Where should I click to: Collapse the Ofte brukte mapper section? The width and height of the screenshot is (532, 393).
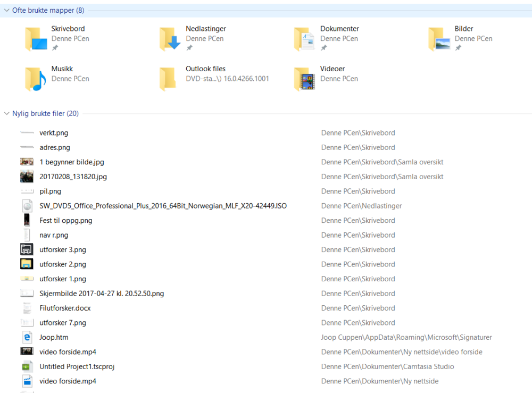[6, 10]
